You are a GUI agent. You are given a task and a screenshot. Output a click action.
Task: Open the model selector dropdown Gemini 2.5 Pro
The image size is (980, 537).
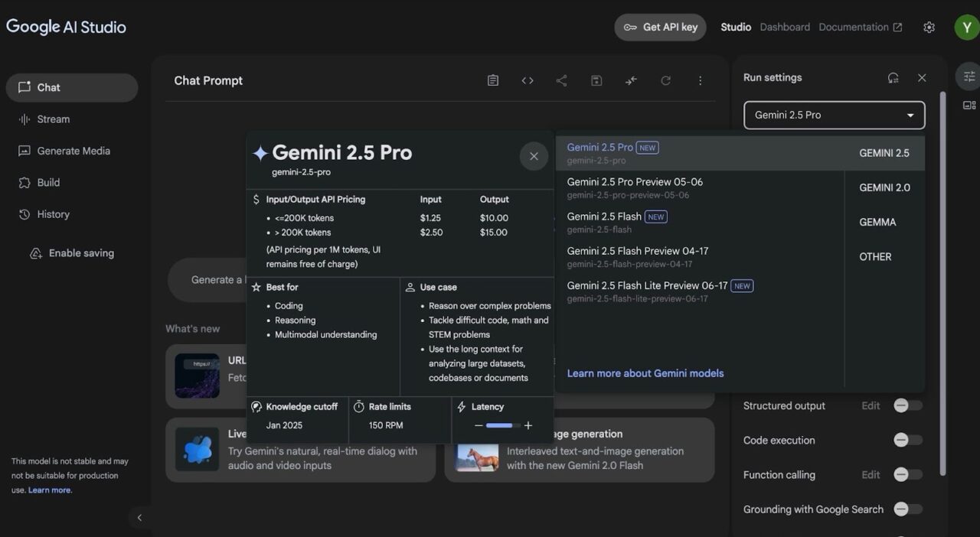[x=835, y=115]
